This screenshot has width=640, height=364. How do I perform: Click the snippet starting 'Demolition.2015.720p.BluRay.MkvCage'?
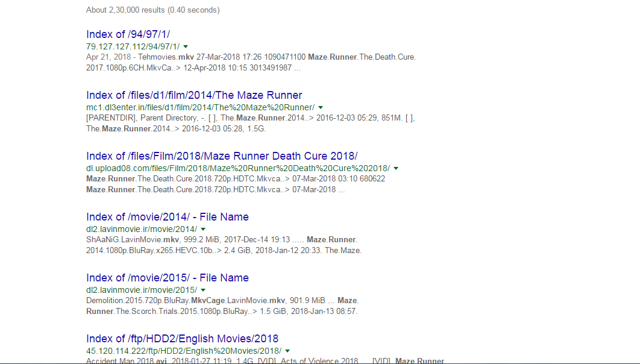coord(222,306)
